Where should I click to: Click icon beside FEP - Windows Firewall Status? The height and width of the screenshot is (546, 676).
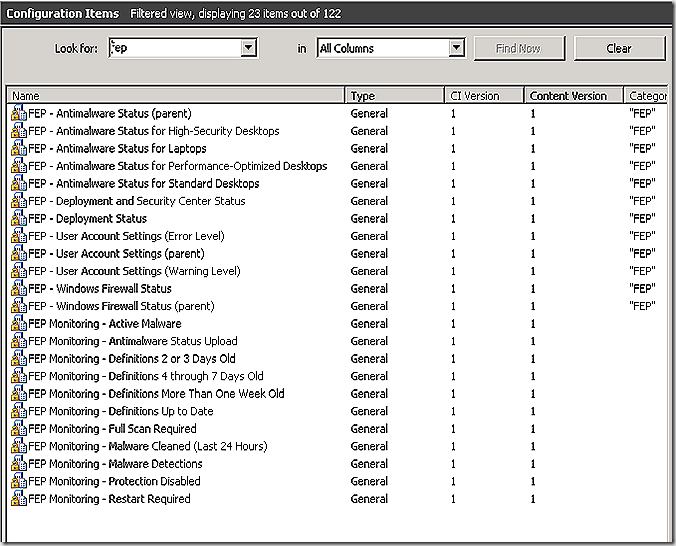[x=19, y=289]
